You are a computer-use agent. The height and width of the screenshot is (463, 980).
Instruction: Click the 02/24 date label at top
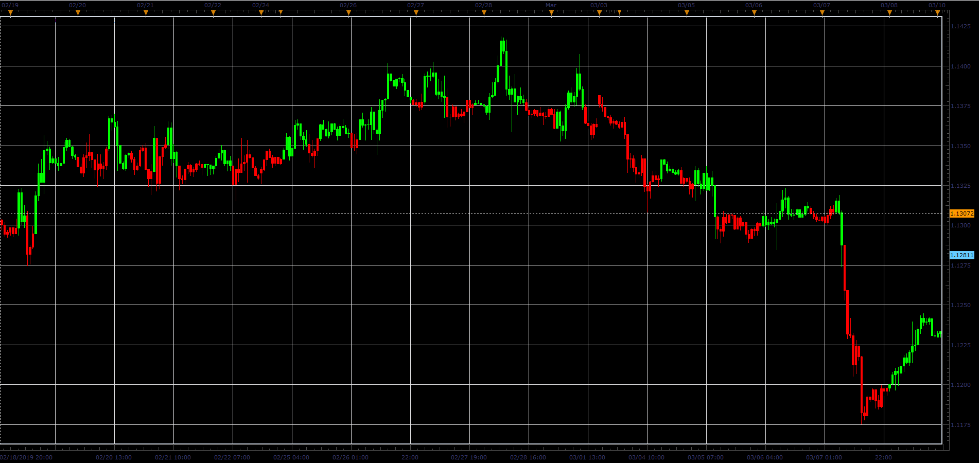[260, 5]
